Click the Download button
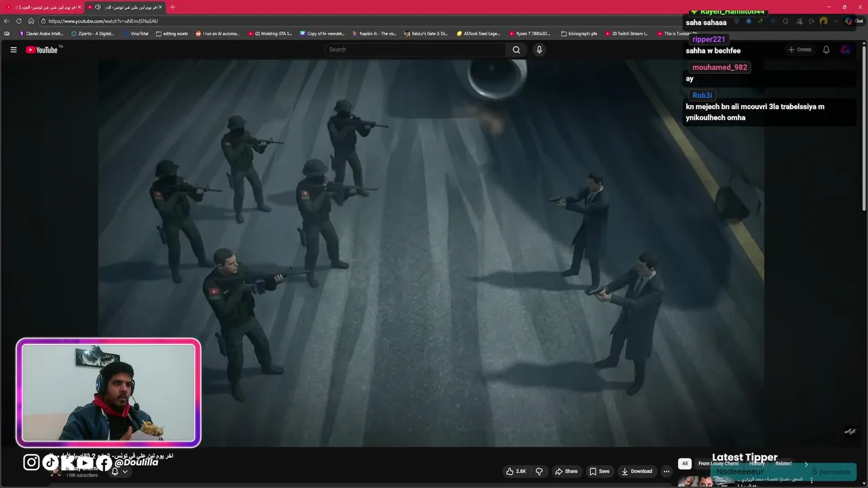868x488 pixels. [637, 471]
